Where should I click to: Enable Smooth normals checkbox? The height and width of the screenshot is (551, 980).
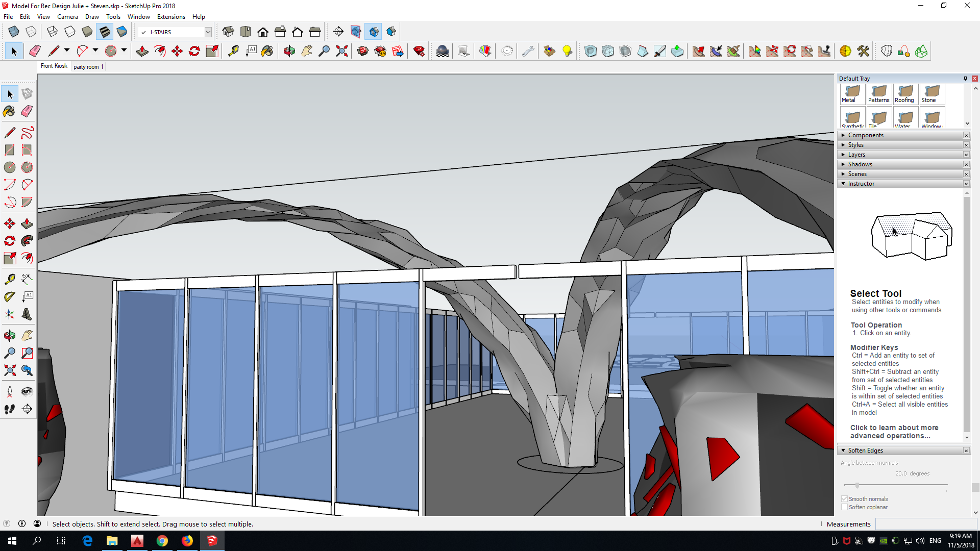coord(845,499)
